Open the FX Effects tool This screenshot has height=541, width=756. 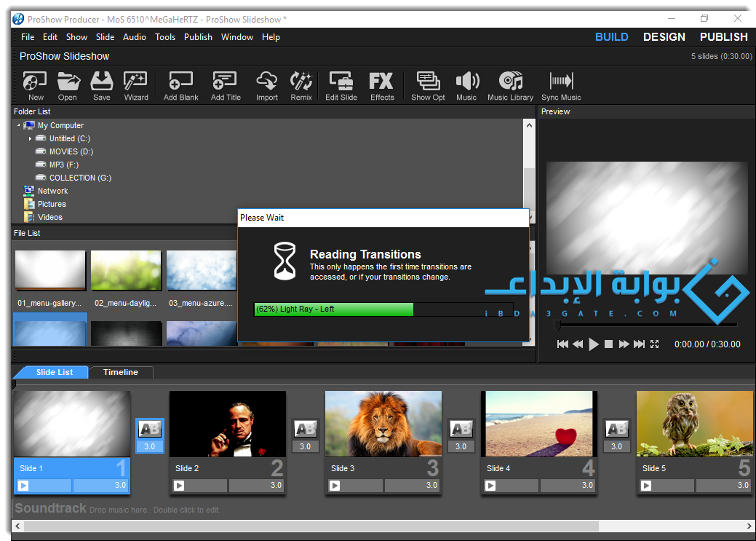point(382,86)
